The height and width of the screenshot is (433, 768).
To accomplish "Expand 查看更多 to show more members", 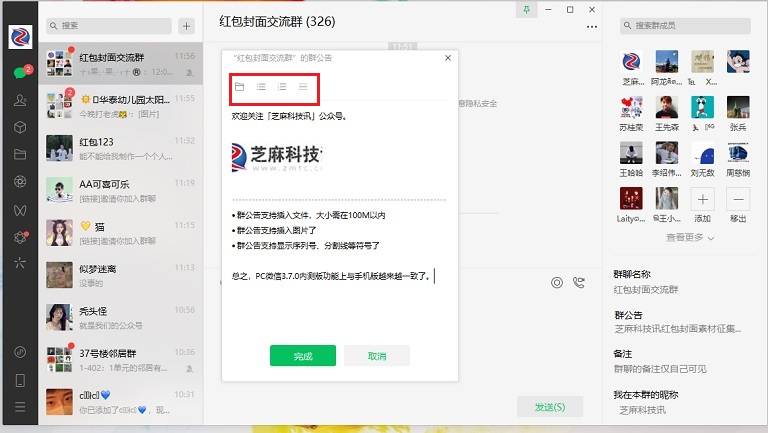I will click(x=690, y=237).
